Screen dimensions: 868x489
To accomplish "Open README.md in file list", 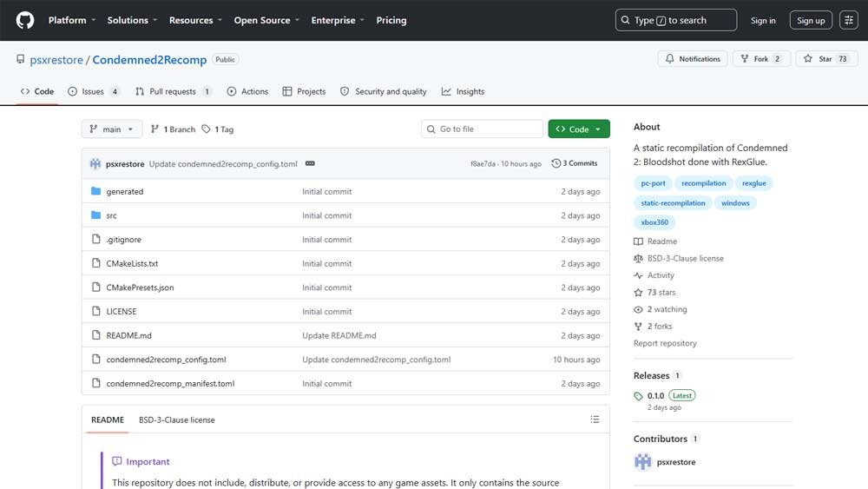I will pyautogui.click(x=128, y=335).
